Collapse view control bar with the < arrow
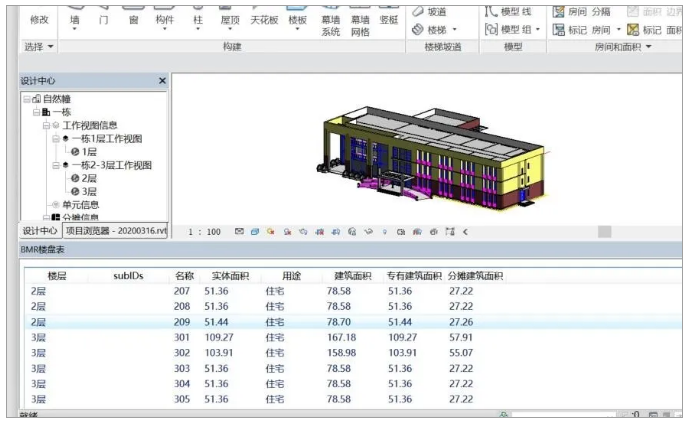The image size is (690, 423). click(465, 232)
